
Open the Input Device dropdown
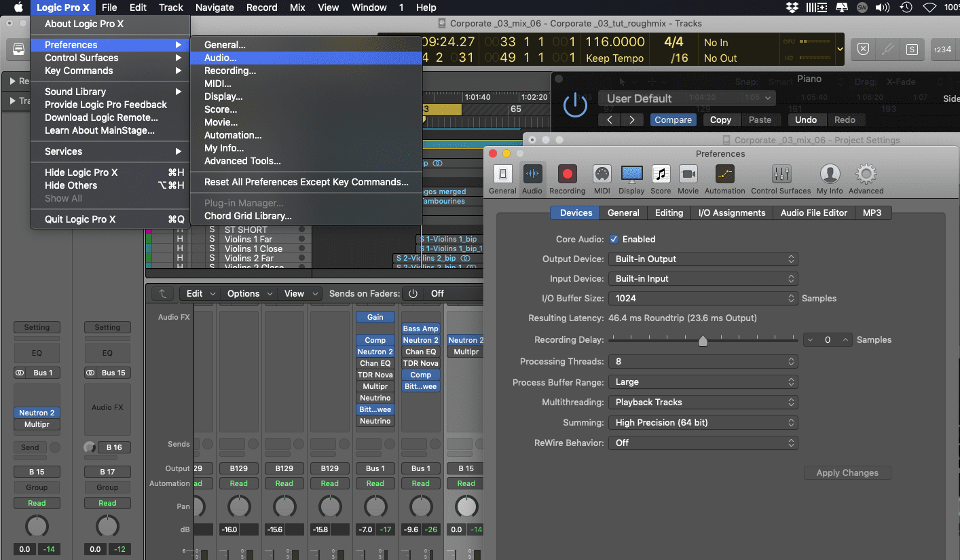coord(703,278)
